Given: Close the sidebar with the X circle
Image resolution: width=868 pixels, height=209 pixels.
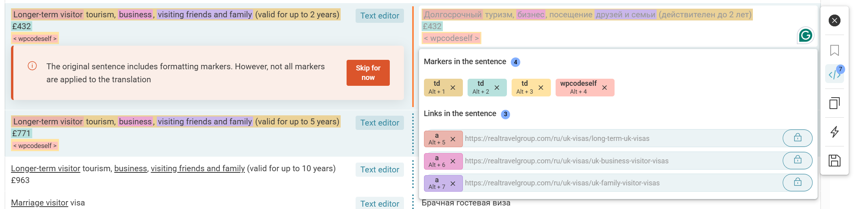Looking at the screenshot, I should (x=834, y=20).
